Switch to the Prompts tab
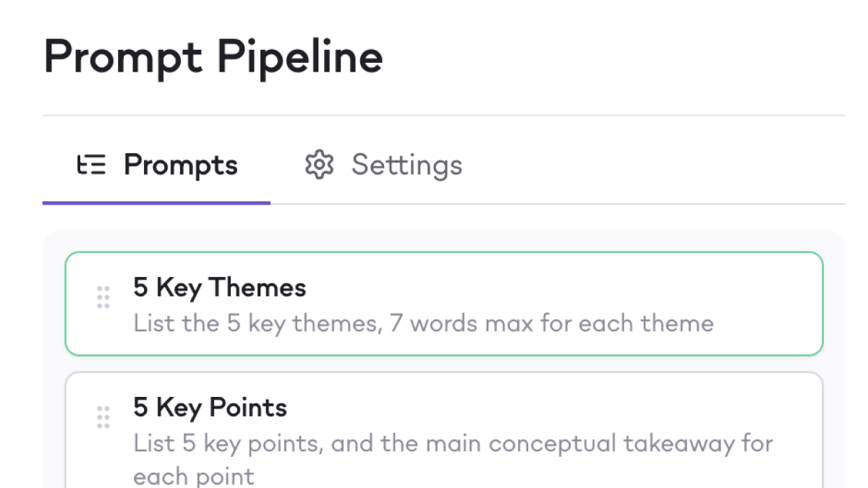The height and width of the screenshot is (488, 868). point(157,166)
